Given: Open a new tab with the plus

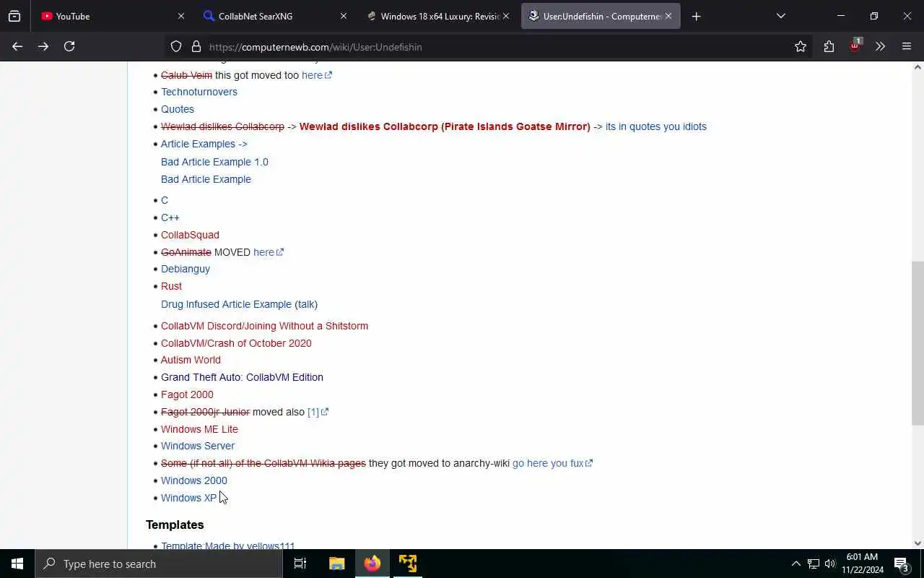Looking at the screenshot, I should coord(696,16).
